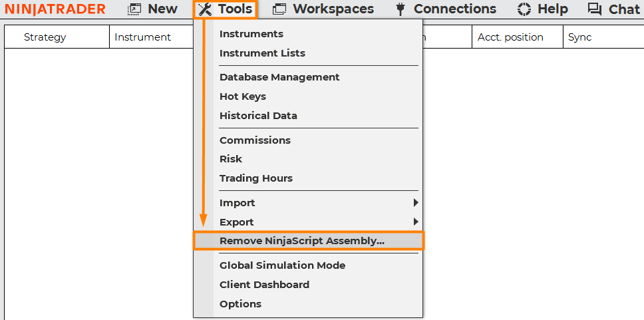Screen dimensions: 644x320
Task: Click the NinjaTrader logo
Action: click(x=55, y=9)
